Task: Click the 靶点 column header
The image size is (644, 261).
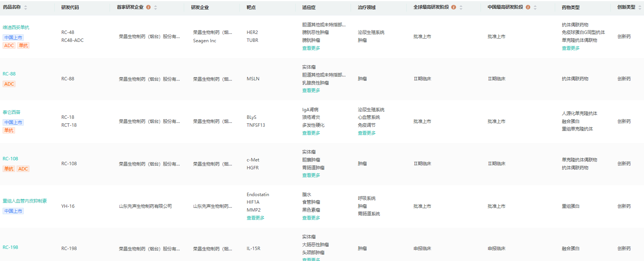Action: coord(251,8)
